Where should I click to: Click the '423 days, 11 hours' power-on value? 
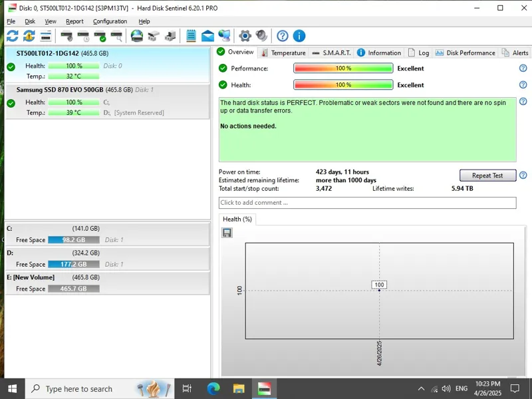point(342,172)
